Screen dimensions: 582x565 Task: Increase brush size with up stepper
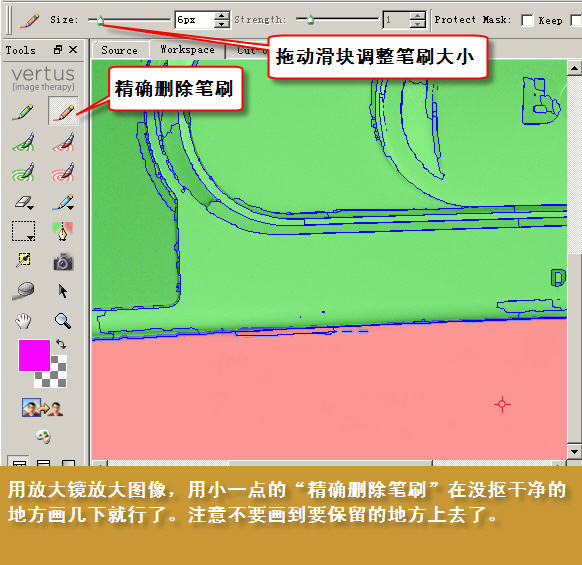click(222, 16)
